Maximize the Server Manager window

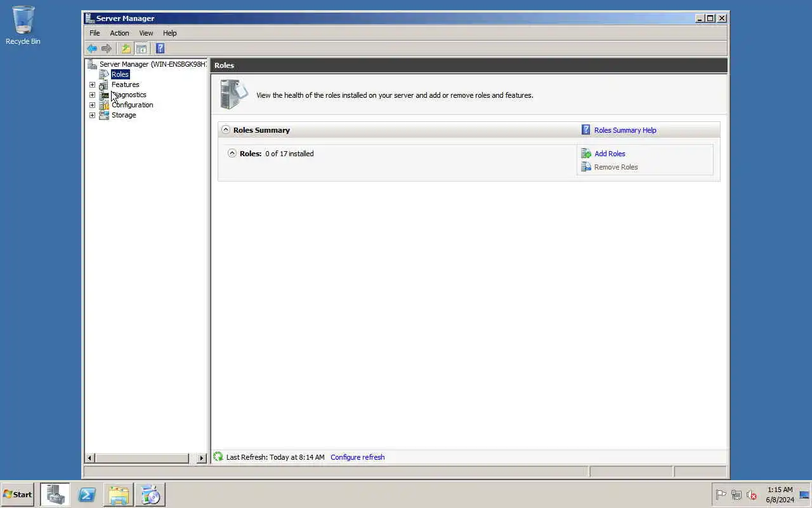click(x=710, y=18)
